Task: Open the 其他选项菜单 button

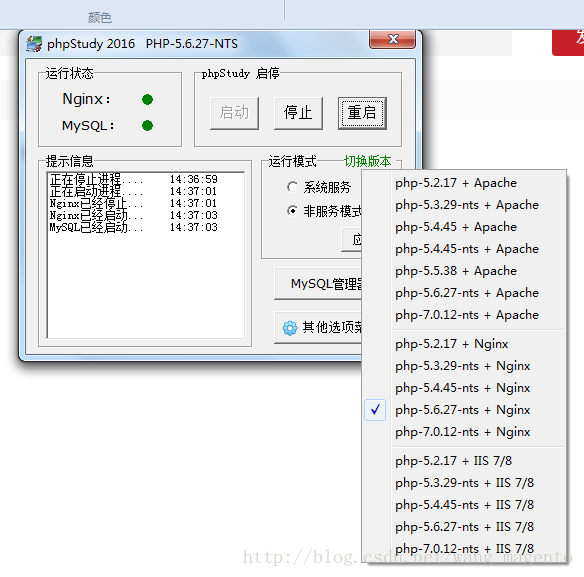Action: (318, 328)
